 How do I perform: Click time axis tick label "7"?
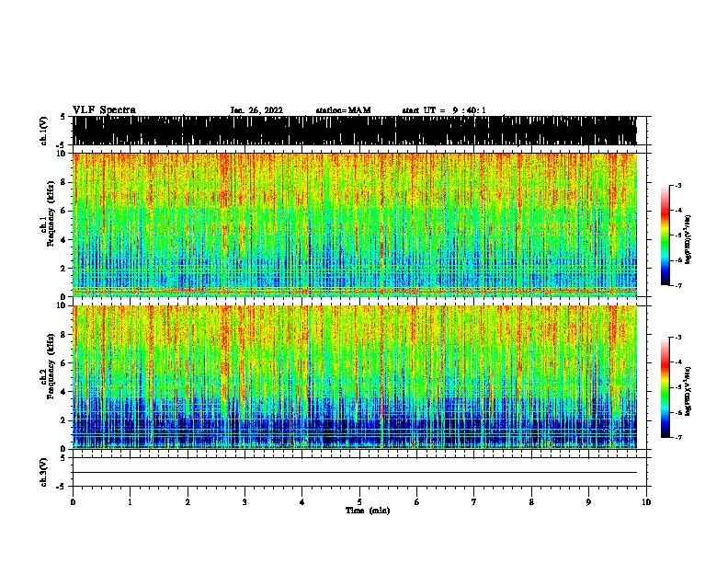coord(474,502)
